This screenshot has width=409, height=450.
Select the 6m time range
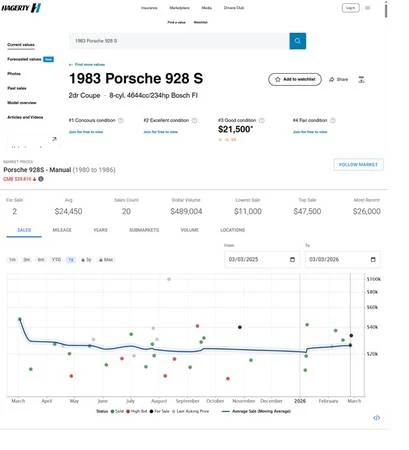coord(41,260)
